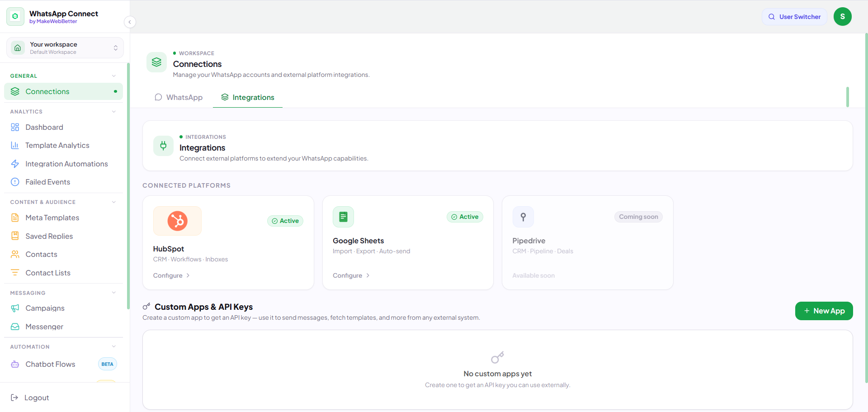Click the Google Sheets Active status badge
Viewport: 868px width, 412px height.
tap(465, 217)
